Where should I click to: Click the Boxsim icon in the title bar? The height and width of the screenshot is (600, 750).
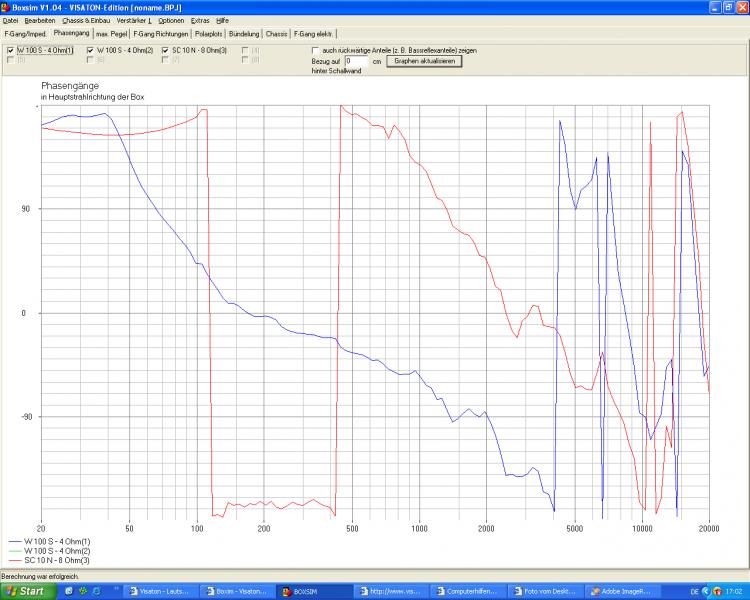tap(5, 6)
